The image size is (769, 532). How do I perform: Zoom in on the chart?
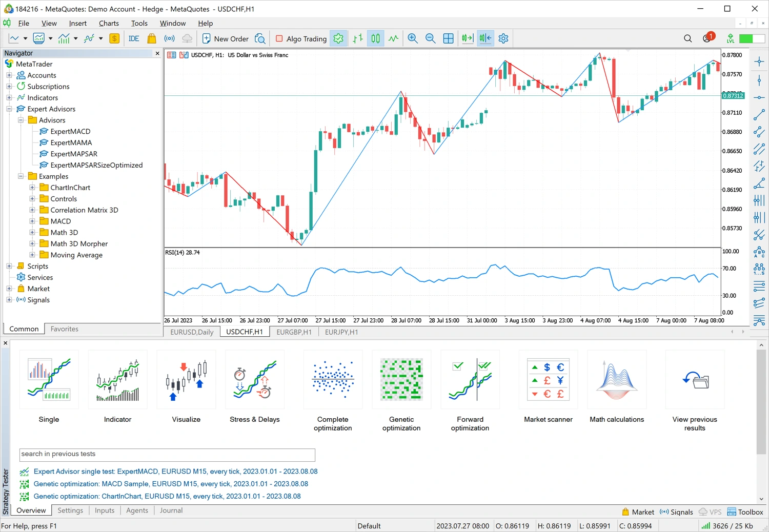[413, 38]
